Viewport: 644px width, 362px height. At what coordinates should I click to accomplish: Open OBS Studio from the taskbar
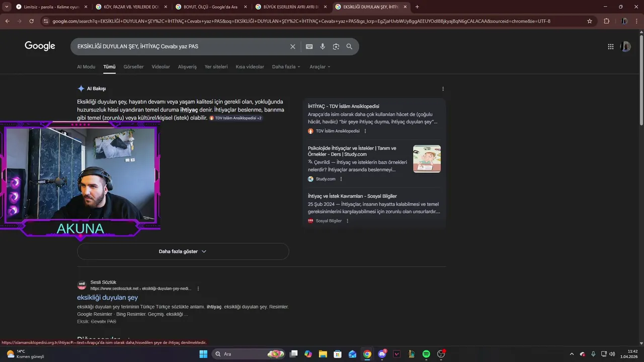pos(441,354)
